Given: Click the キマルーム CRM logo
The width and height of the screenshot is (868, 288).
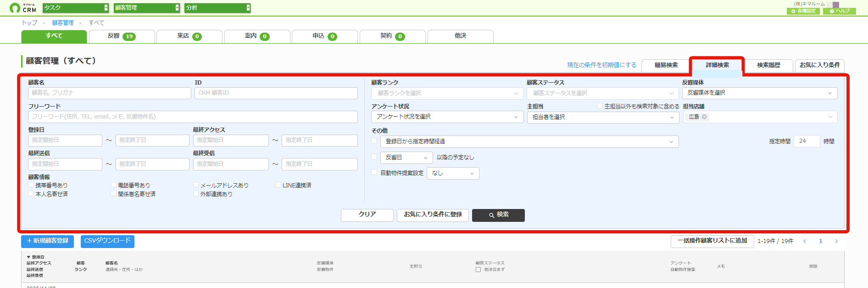Looking at the screenshot, I should (x=23, y=8).
